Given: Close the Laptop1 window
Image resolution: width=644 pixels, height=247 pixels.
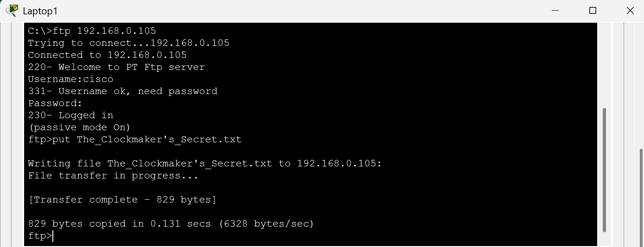Looking at the screenshot, I should tap(630, 11).
